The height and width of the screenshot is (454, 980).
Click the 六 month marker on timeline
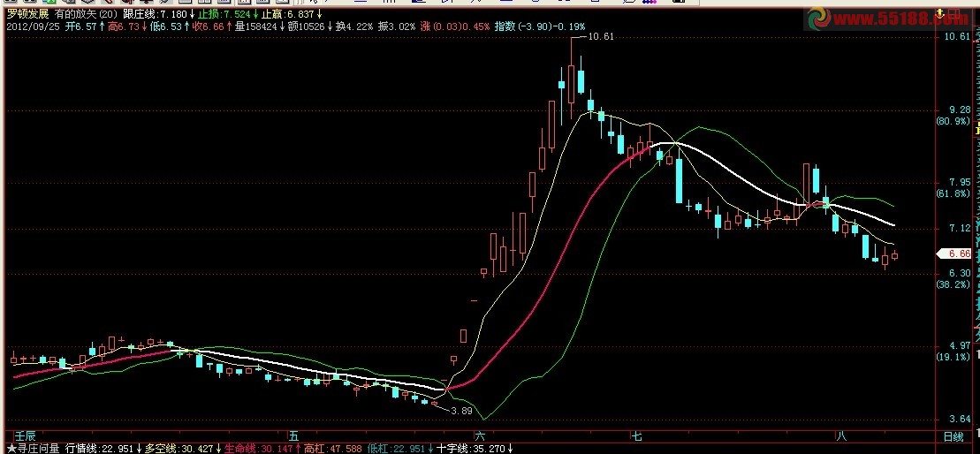480,435
